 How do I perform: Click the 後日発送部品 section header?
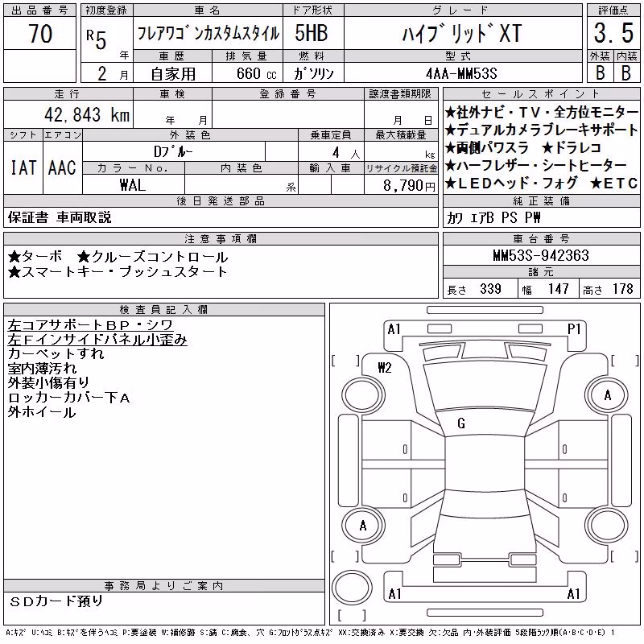tap(221, 200)
